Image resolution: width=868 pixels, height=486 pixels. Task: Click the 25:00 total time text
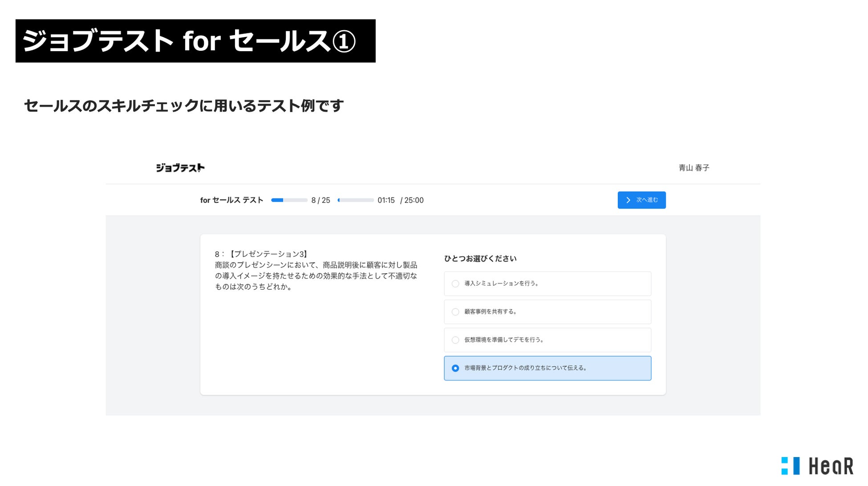(414, 200)
